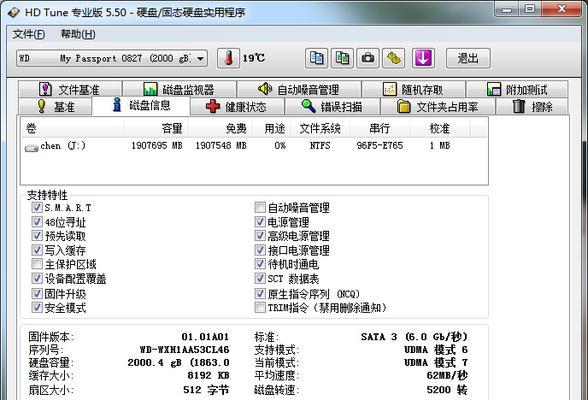Copy info to clipboard toolbar icon

pos(316,58)
